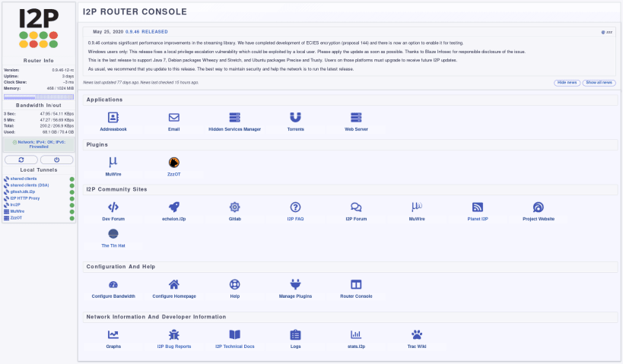Click the Version value 0.9.46-12-rc

tap(63, 70)
